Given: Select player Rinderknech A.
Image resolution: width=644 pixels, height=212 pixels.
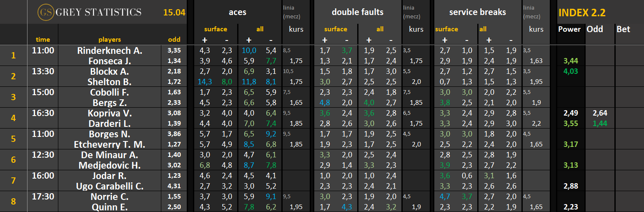Looking at the screenshot, I should pyautogui.click(x=110, y=50).
